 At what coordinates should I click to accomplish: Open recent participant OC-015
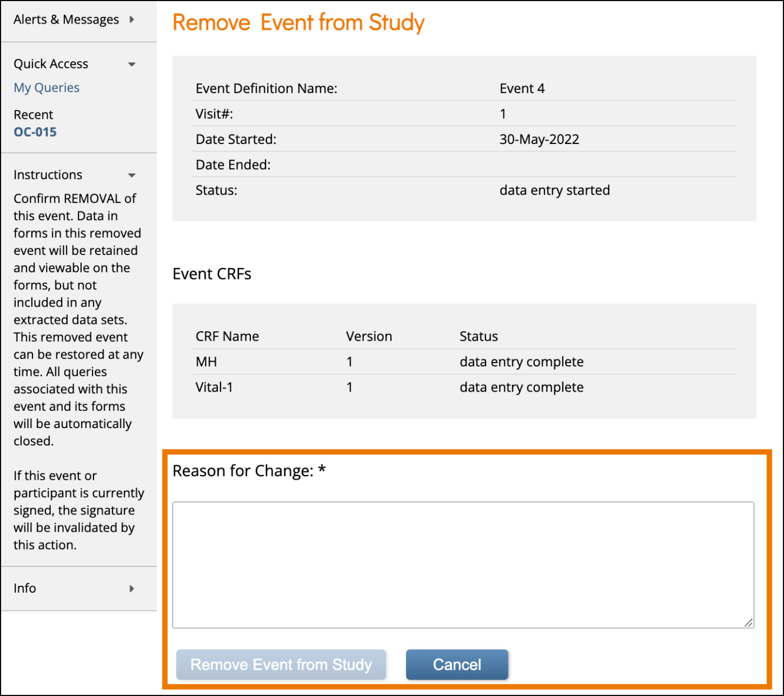[x=35, y=132]
